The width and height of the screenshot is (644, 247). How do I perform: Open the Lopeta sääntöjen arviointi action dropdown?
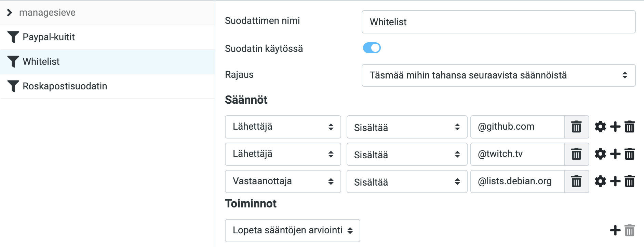tap(293, 231)
